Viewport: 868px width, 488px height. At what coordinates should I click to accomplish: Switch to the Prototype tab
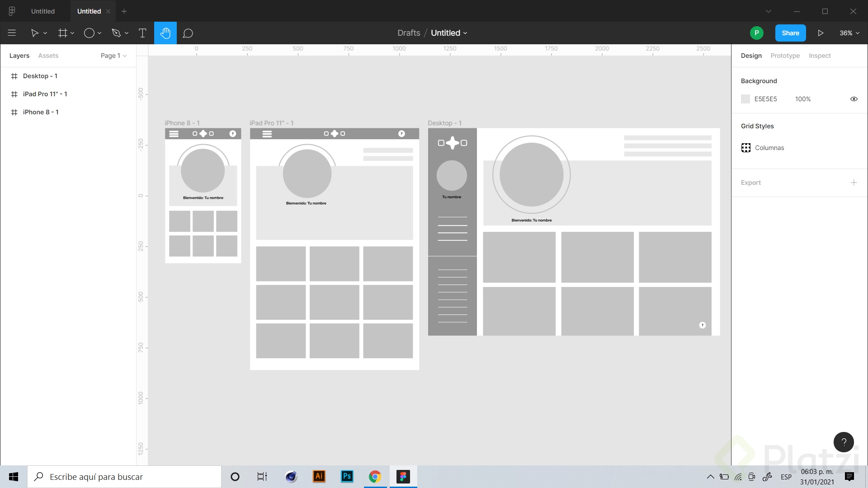click(x=785, y=56)
